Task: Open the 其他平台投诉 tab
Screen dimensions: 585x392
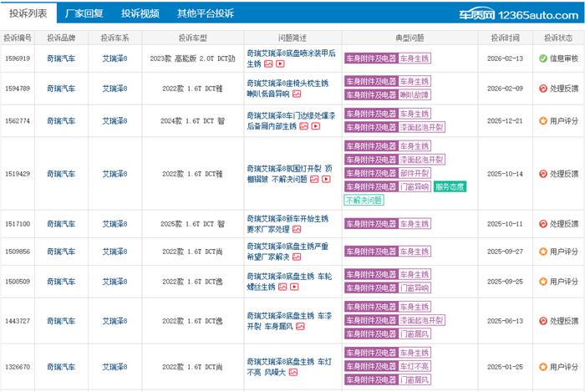Action: point(205,14)
